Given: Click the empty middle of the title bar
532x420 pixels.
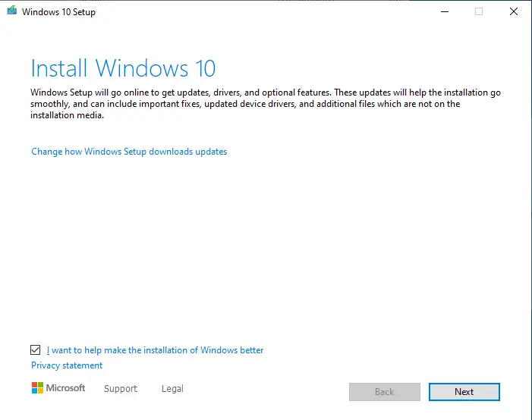Looking at the screenshot, I should click(x=265, y=11).
